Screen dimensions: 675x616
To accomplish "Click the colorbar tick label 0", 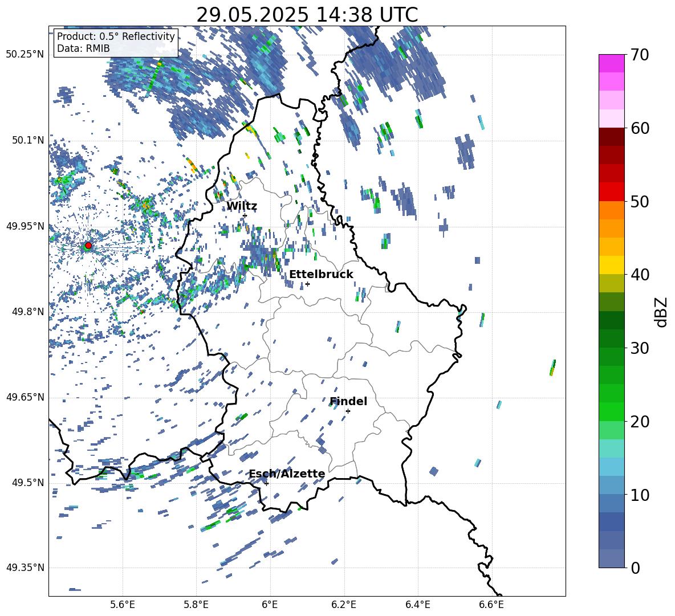I will [635, 568].
